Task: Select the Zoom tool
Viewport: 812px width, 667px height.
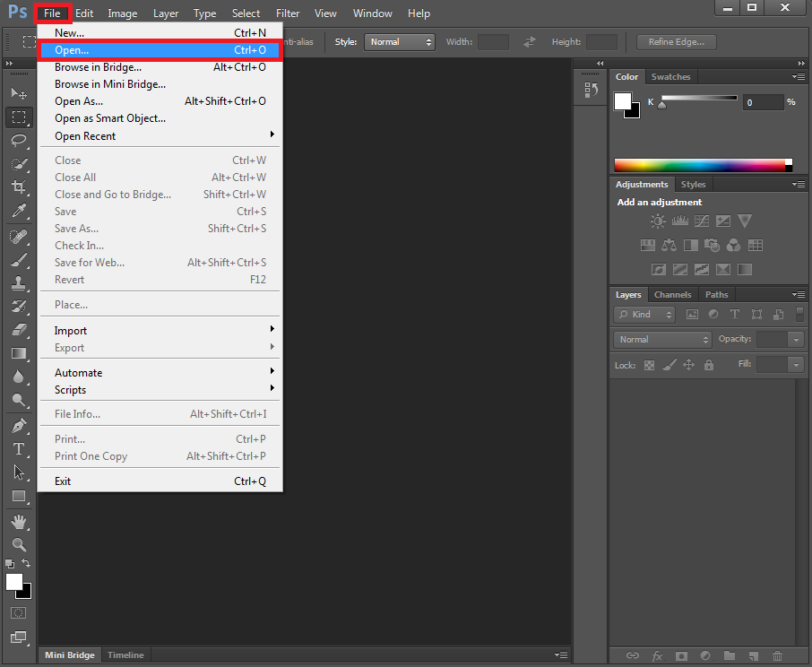Action: [20, 545]
